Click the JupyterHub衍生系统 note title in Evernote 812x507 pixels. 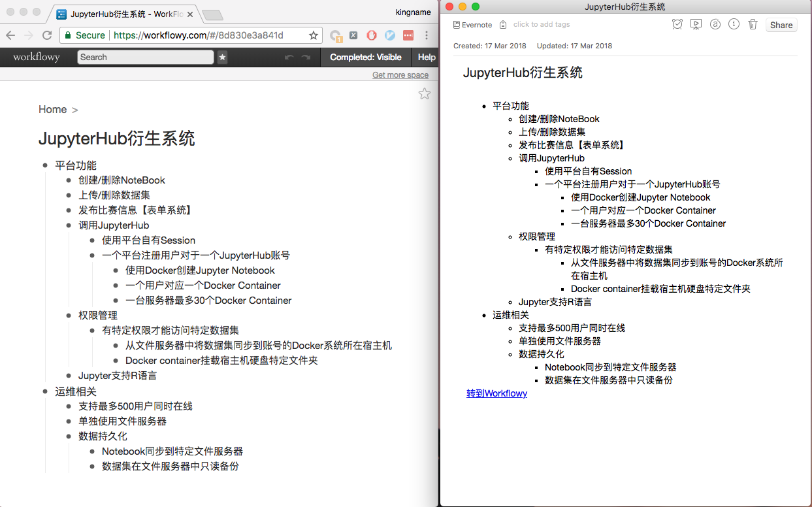523,73
